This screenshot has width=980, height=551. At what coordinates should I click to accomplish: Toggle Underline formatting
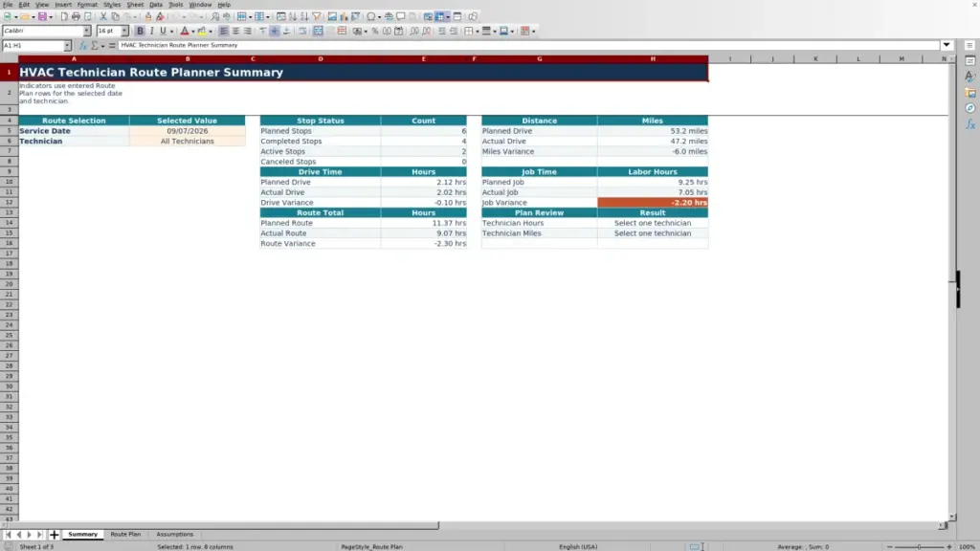163,32
